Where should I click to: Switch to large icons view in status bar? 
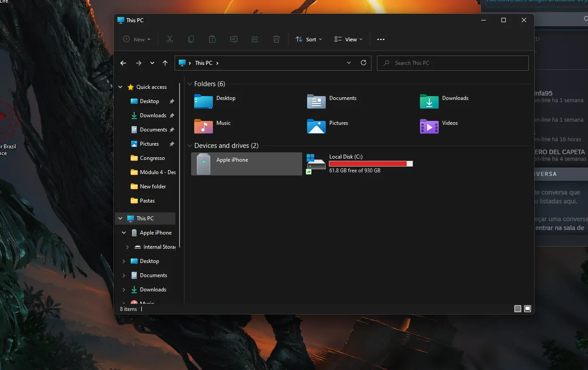(x=528, y=309)
